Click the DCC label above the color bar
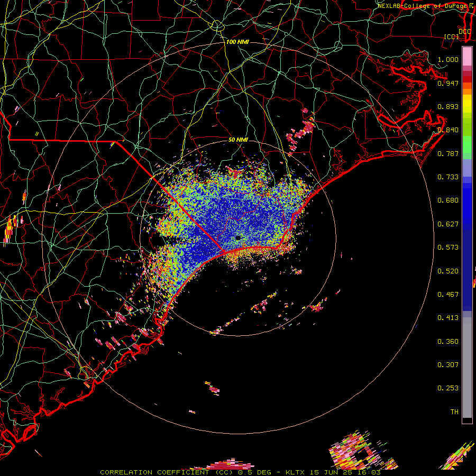The width and height of the screenshot is (476, 476). pyautogui.click(x=464, y=32)
